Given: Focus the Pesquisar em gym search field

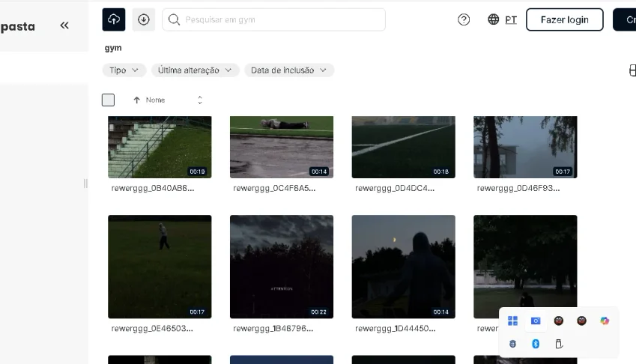Looking at the screenshot, I should click(x=273, y=19).
